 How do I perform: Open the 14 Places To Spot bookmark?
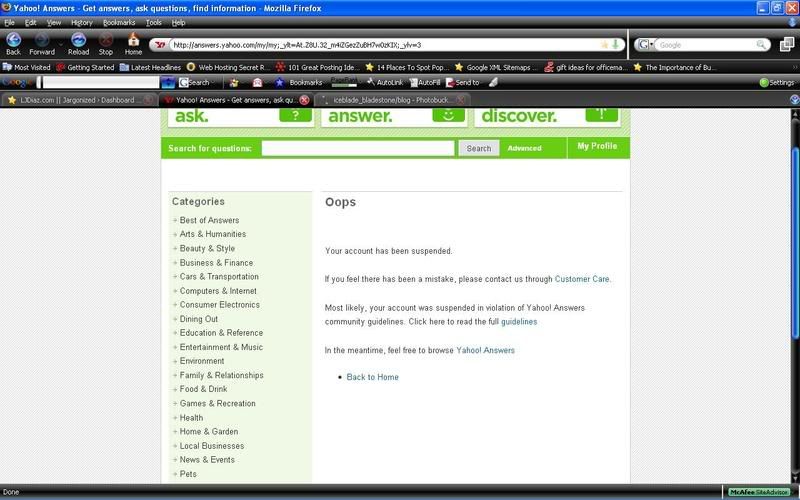(x=407, y=67)
